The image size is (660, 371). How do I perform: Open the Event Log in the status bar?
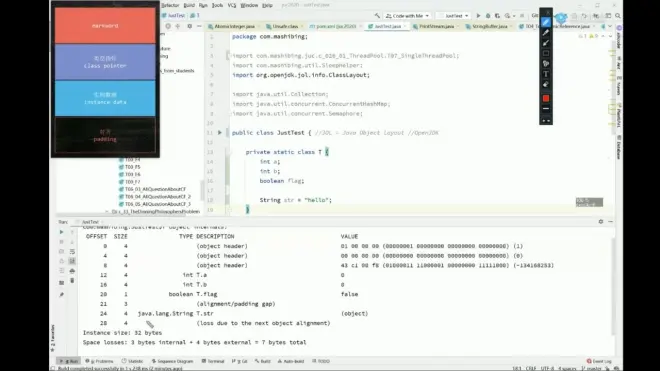599,361
